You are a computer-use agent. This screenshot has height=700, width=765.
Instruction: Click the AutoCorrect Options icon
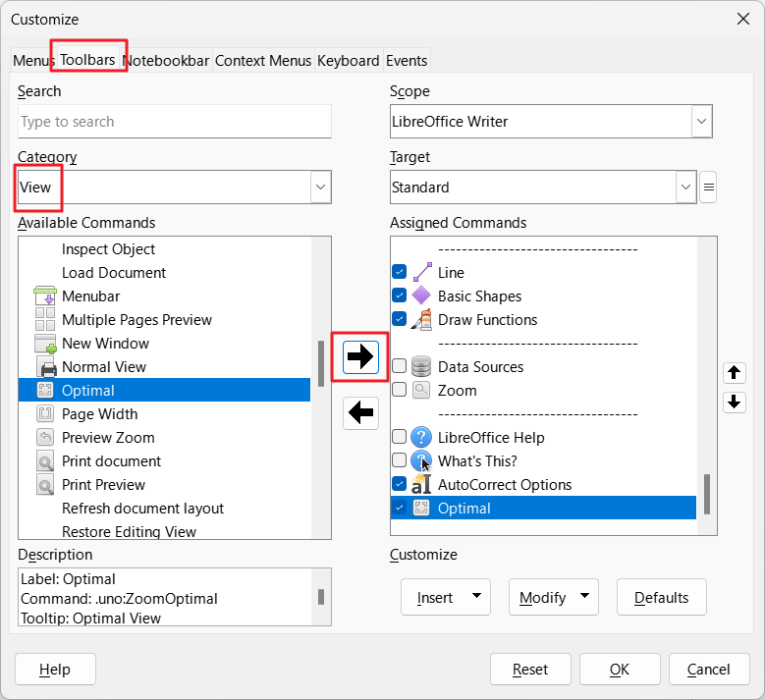(421, 484)
